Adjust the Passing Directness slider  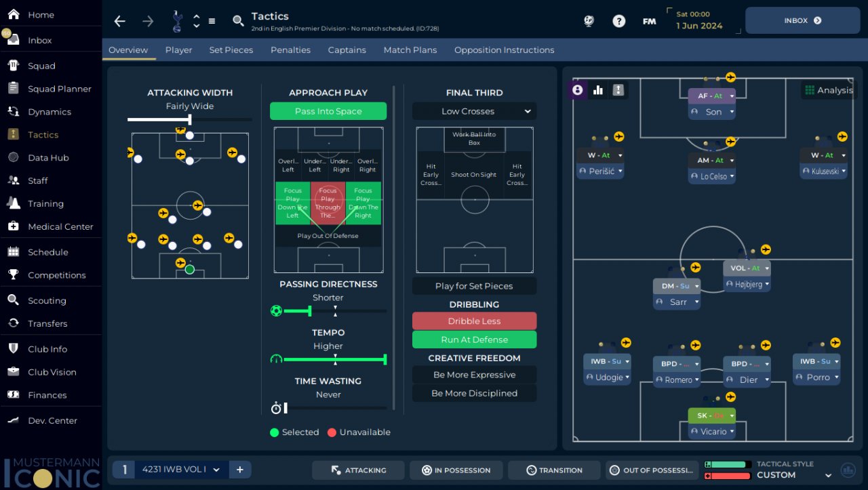coord(328,311)
